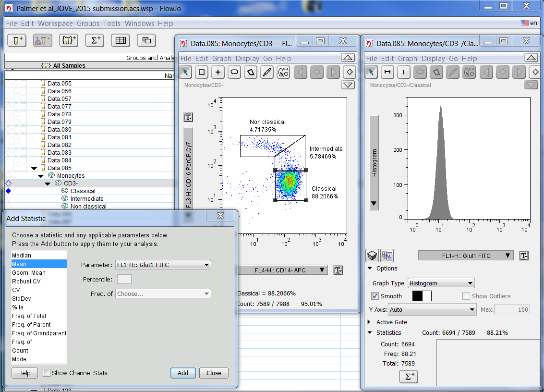The height and width of the screenshot is (392, 544).
Task: Enable the Show Outliers checkbox
Action: [x=466, y=296]
